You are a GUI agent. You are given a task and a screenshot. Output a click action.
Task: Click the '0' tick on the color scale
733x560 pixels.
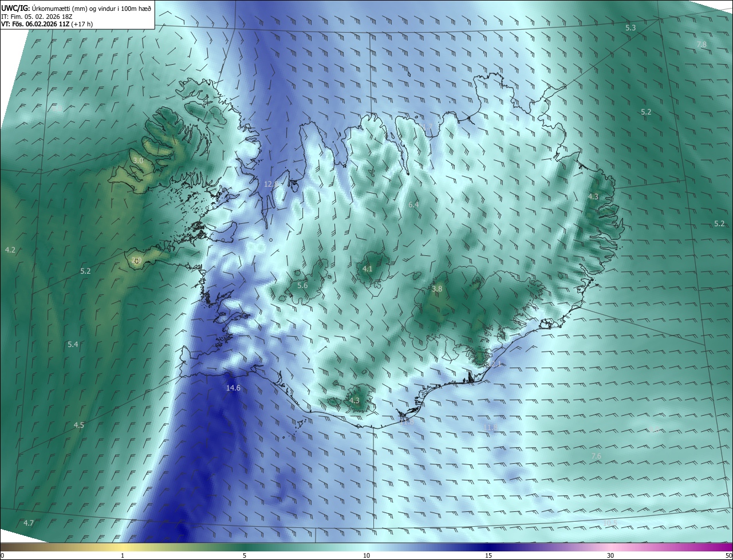(x=2, y=555)
